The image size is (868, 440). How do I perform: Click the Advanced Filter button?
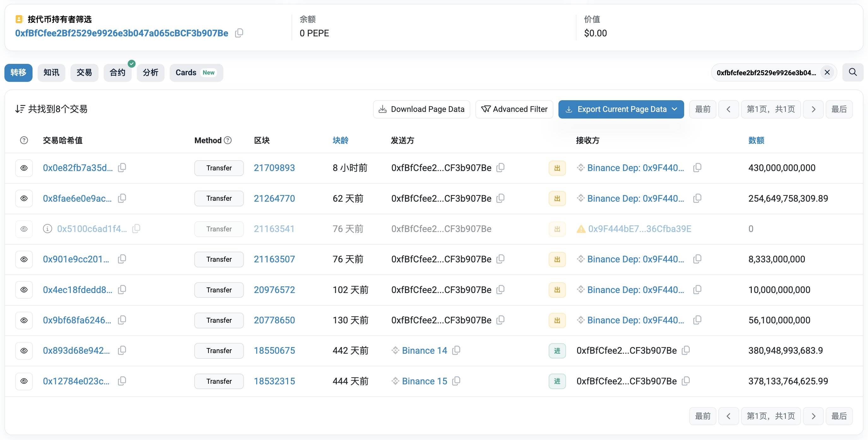514,109
